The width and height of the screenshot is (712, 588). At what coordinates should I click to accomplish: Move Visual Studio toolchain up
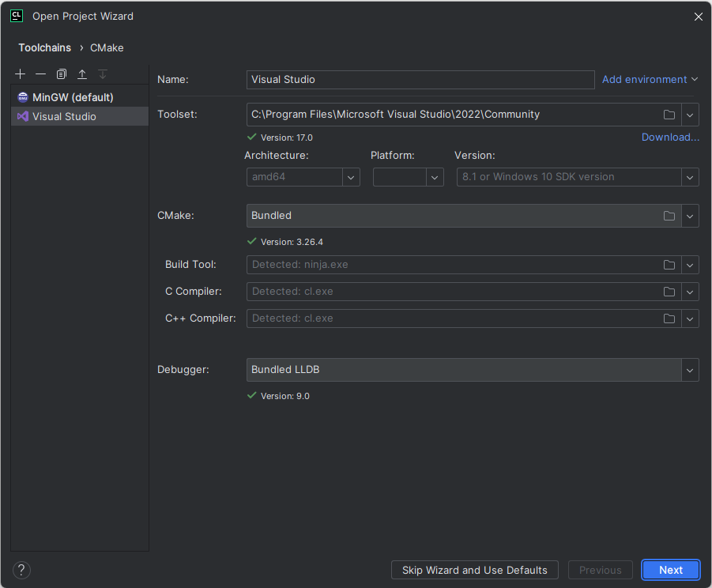click(x=81, y=73)
